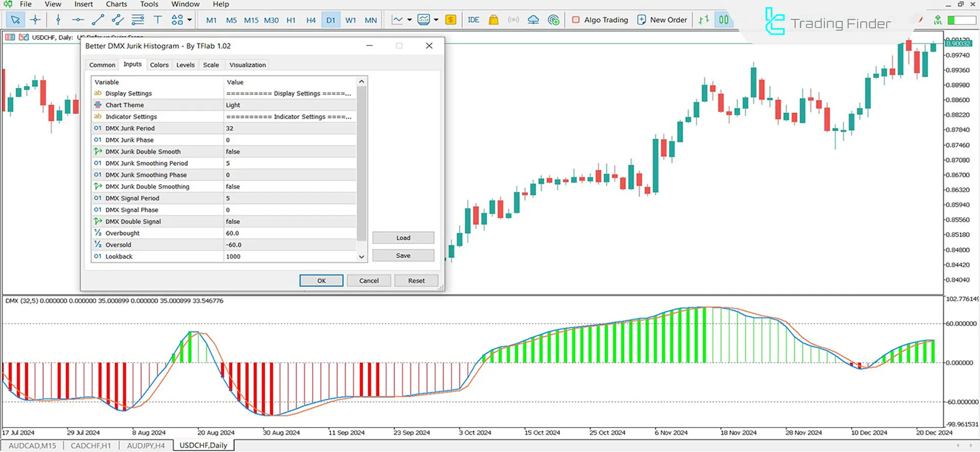Click the inputs list scroll-up arrow
The image size is (980, 452).
click(361, 82)
